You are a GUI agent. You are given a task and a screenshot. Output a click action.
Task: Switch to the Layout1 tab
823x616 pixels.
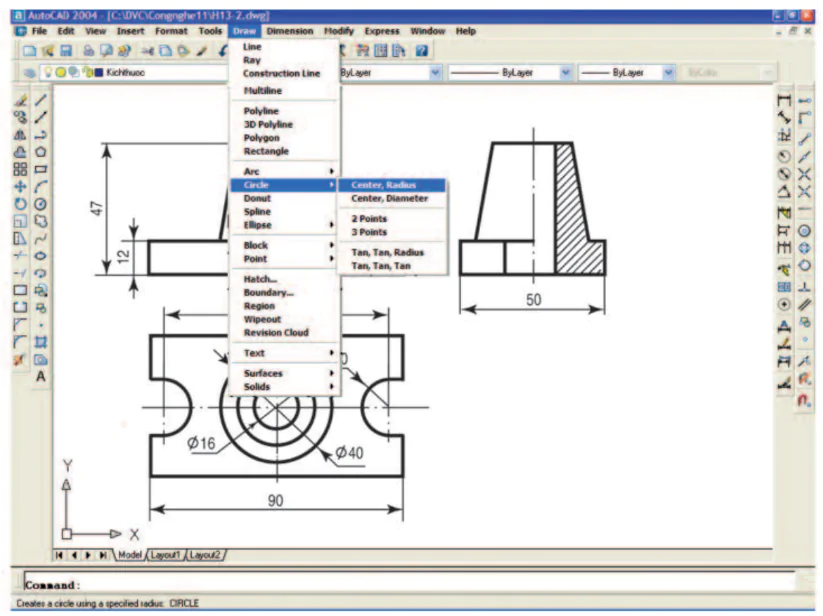(165, 555)
